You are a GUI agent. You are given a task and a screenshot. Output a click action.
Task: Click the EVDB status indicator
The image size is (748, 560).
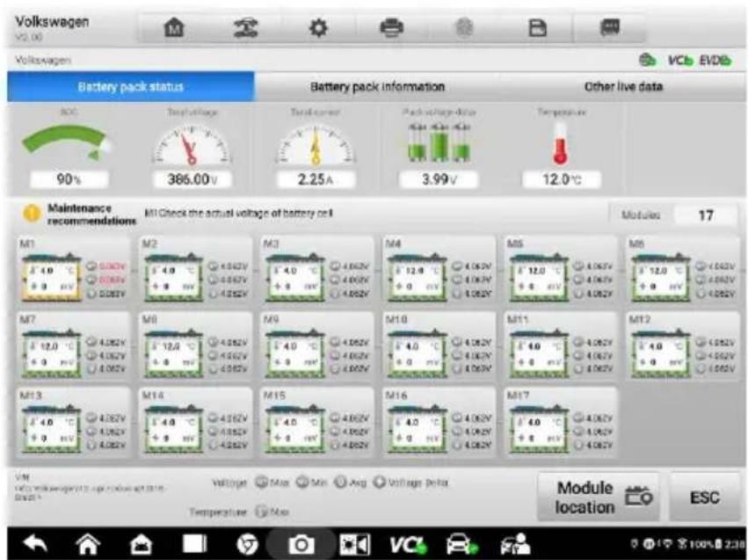pyautogui.click(x=715, y=60)
